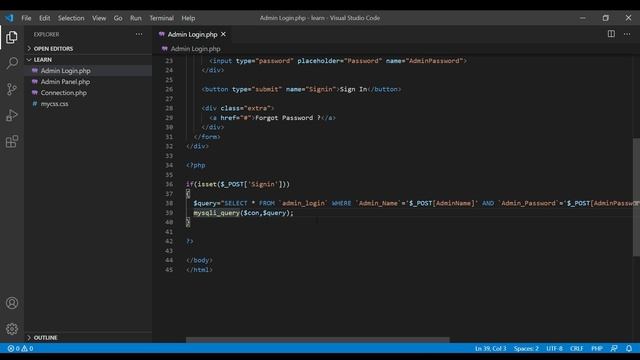Open the File menu
640x360 pixels.
pos(26,18)
